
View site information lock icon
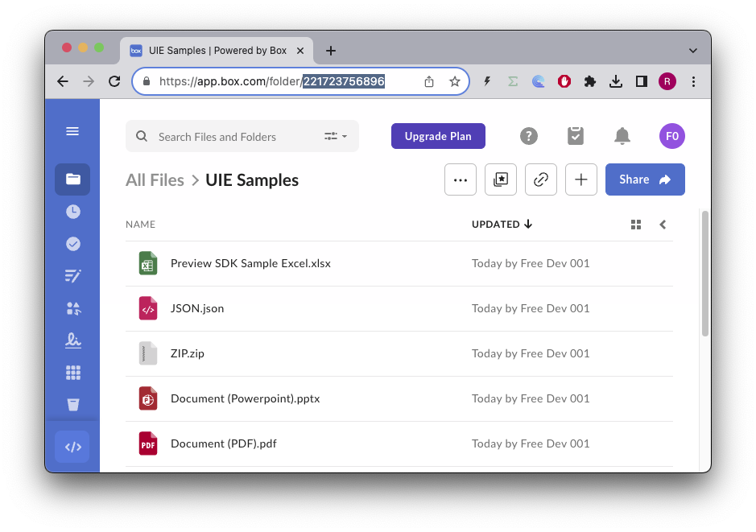(x=147, y=81)
